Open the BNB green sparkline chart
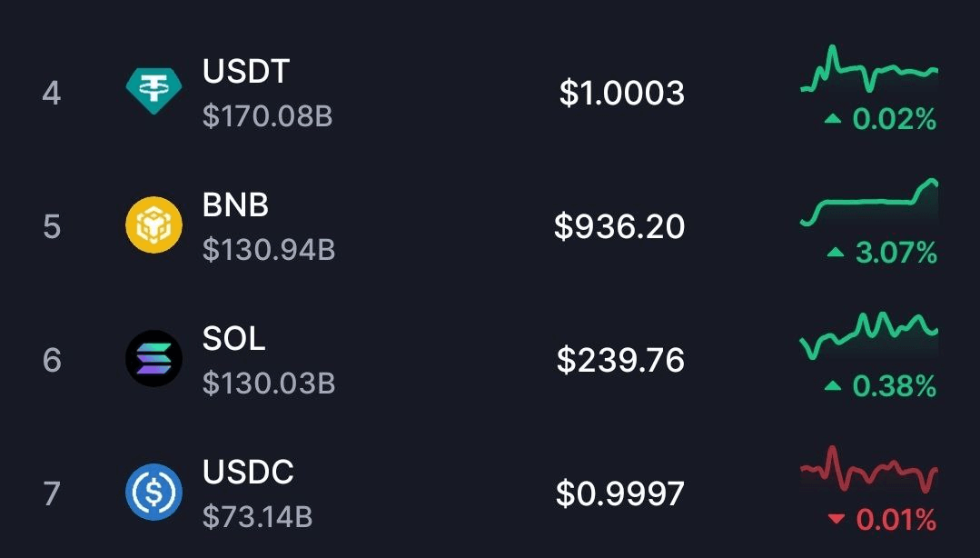Viewport: 980px width, 558px height. pos(869,202)
